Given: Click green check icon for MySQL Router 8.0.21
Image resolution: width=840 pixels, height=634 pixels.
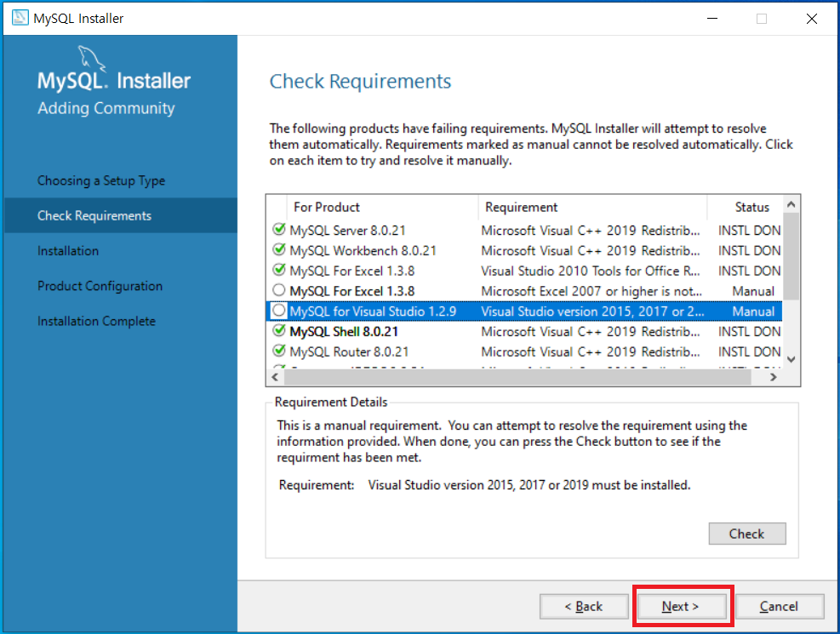Looking at the screenshot, I should tap(278, 351).
